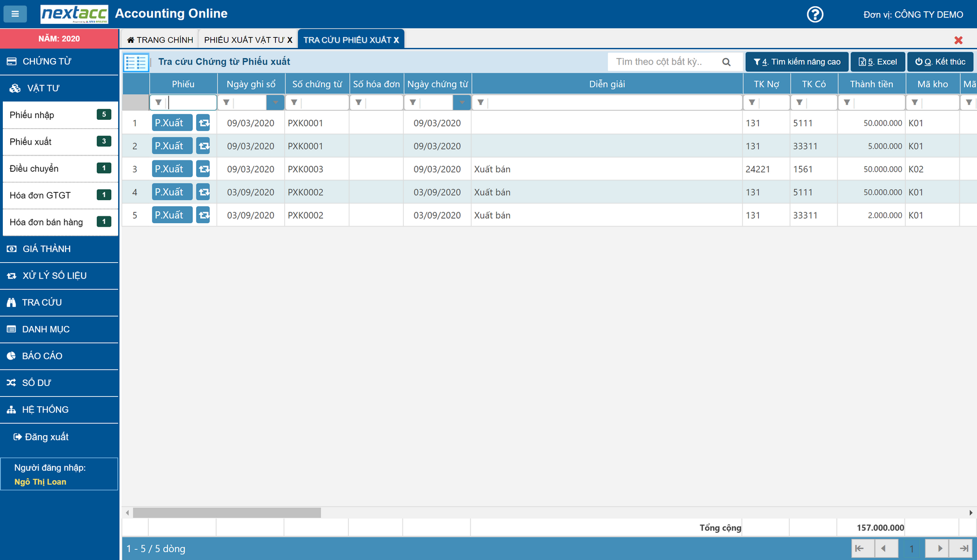Switch to PHIẾU XUẤT VẬT TƯ tab

click(244, 40)
